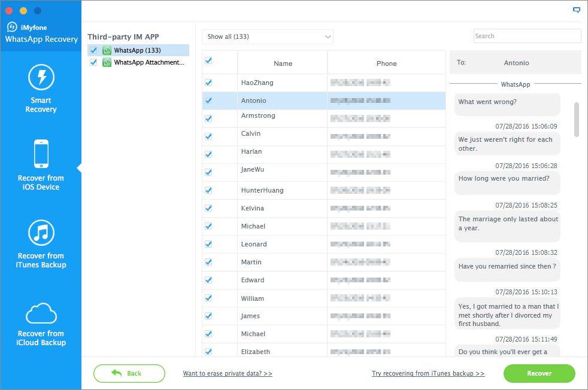Select the Kelvina contact row
588x390 pixels.
click(323, 208)
